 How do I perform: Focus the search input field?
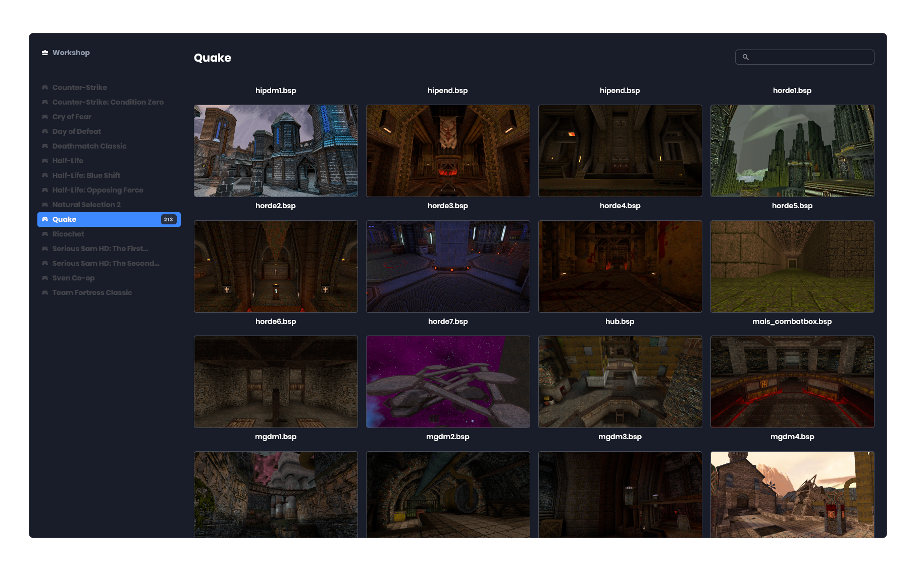(804, 57)
